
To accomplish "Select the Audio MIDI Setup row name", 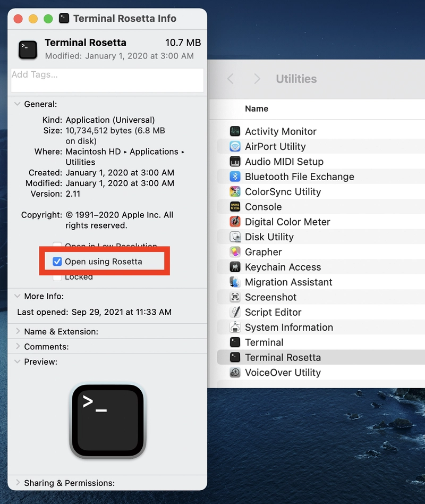I will [284, 162].
